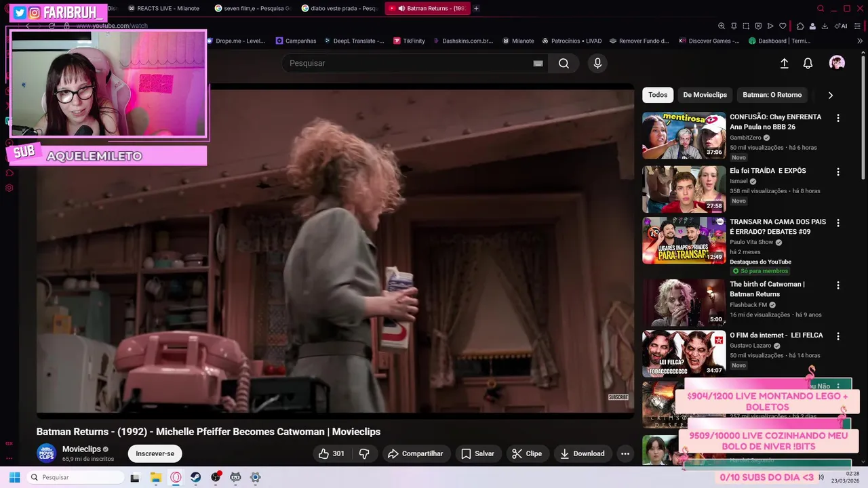This screenshot has height=488, width=868.
Task: Open the Remover Fundo bookmark
Action: coord(639,41)
